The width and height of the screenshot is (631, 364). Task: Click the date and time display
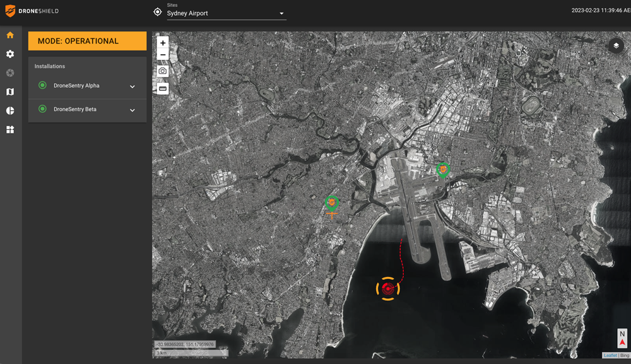pos(601,11)
